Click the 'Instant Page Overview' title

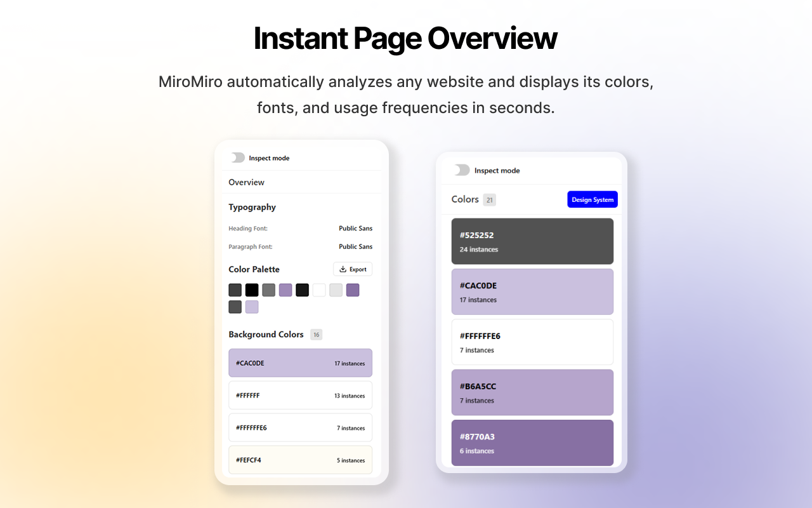tap(405, 38)
